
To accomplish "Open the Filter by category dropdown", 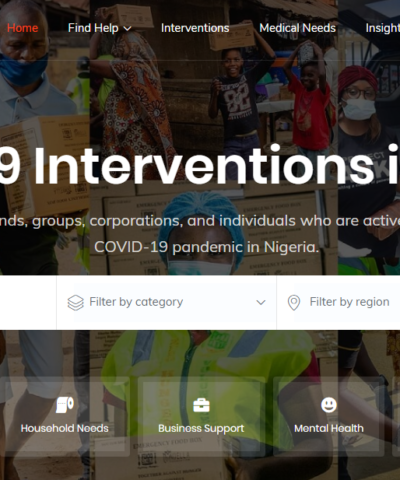I will [x=166, y=302].
